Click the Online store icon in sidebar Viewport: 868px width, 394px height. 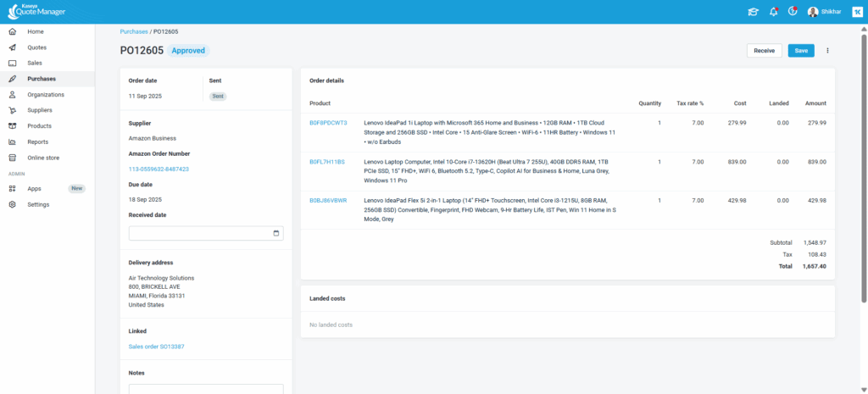12,158
